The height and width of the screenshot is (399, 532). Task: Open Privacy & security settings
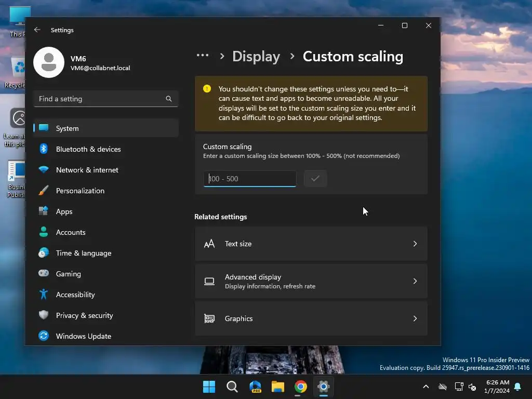(106, 315)
